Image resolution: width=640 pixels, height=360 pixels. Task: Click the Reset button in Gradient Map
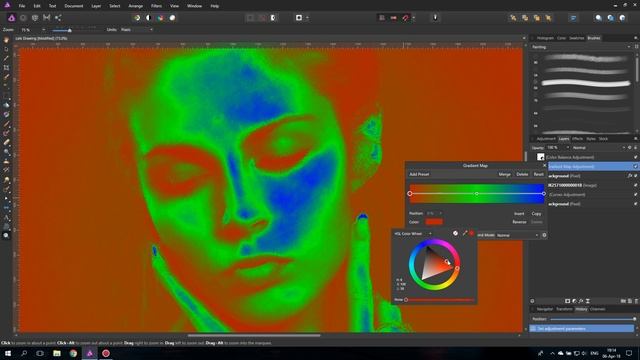click(539, 174)
